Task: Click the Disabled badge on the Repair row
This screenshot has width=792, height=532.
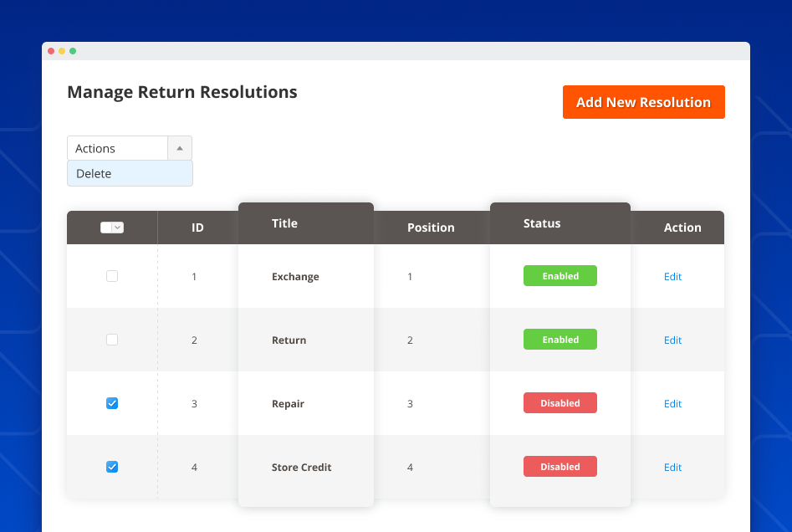Action: (560, 402)
